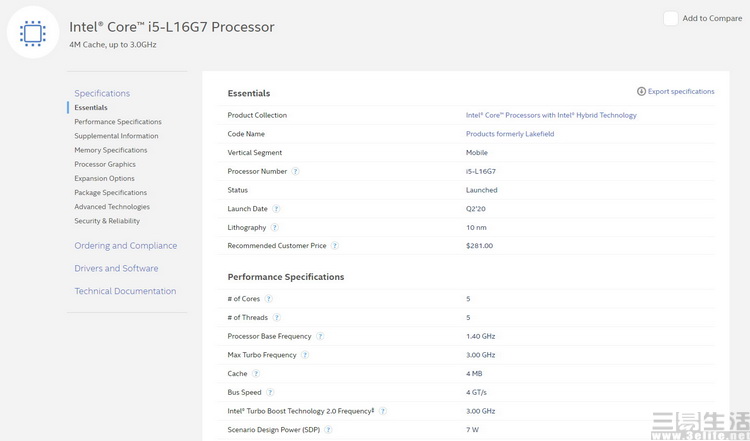Jump to Processor Graphics section
Screen dimensions: 750x441
(105, 164)
